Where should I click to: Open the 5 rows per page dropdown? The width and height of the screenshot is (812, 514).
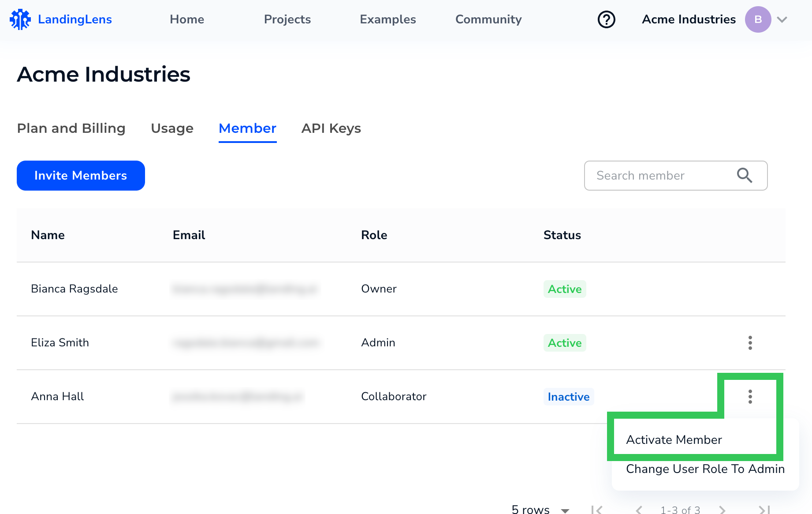pos(540,510)
